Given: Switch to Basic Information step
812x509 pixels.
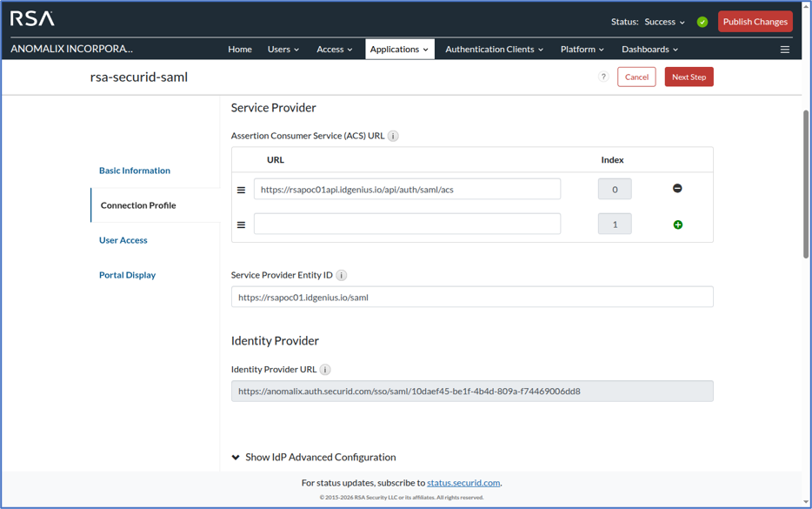Looking at the screenshot, I should 135,171.
